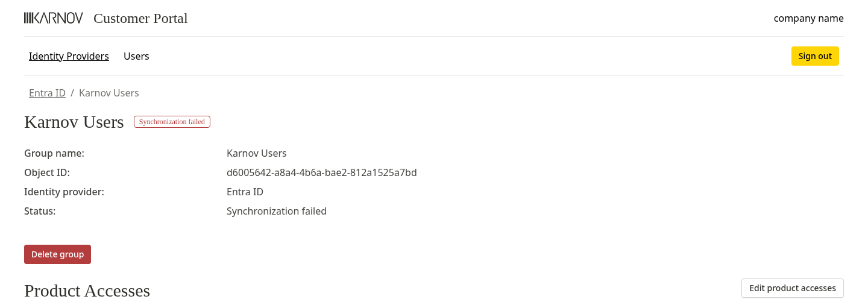
Task: Click the Karnov Users group name value
Action: pyautogui.click(x=257, y=153)
